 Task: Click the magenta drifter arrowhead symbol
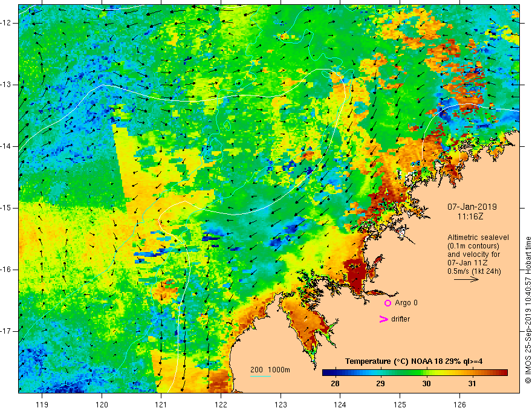point(384,319)
